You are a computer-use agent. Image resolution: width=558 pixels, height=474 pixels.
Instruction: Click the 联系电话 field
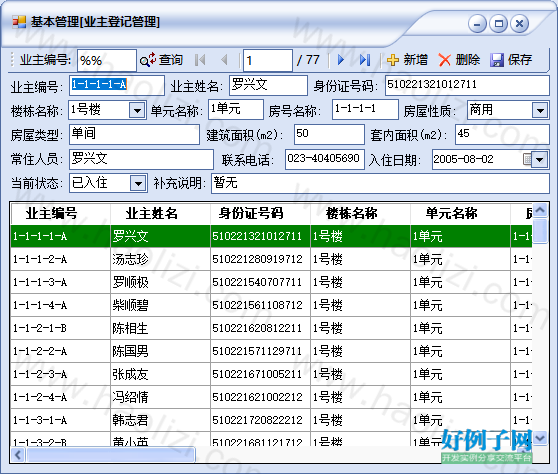325,159
